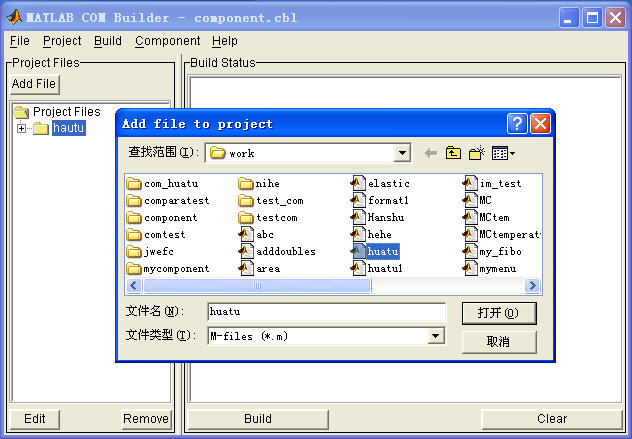This screenshot has height=439, width=632.
Task: Select the test_com folder
Action: click(x=271, y=201)
